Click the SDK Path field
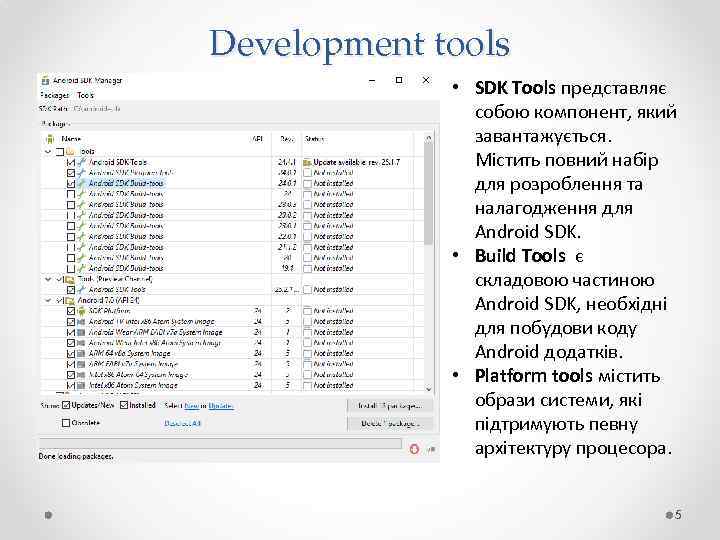The height and width of the screenshot is (540, 720). (x=97, y=109)
